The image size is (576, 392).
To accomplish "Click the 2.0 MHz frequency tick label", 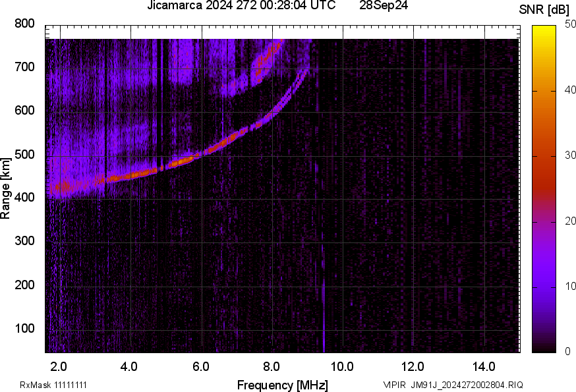I will pyautogui.click(x=59, y=366).
